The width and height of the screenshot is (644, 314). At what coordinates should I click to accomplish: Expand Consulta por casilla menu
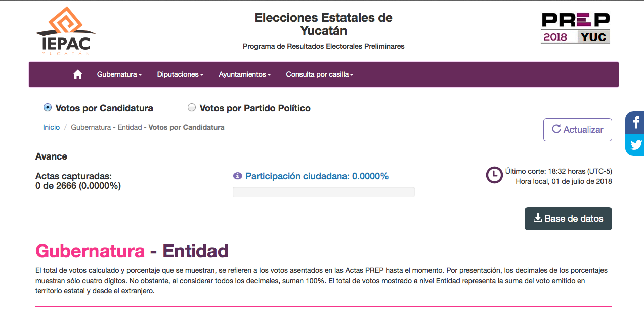point(319,74)
